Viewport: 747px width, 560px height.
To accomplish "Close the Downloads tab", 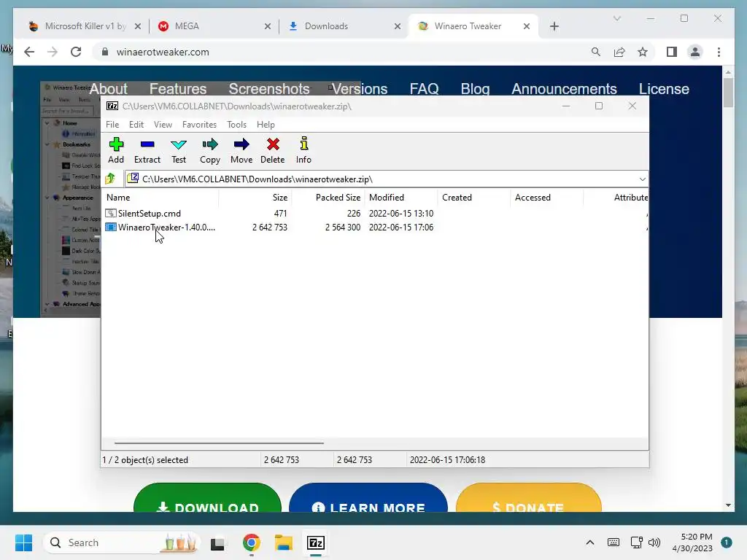I will [398, 26].
